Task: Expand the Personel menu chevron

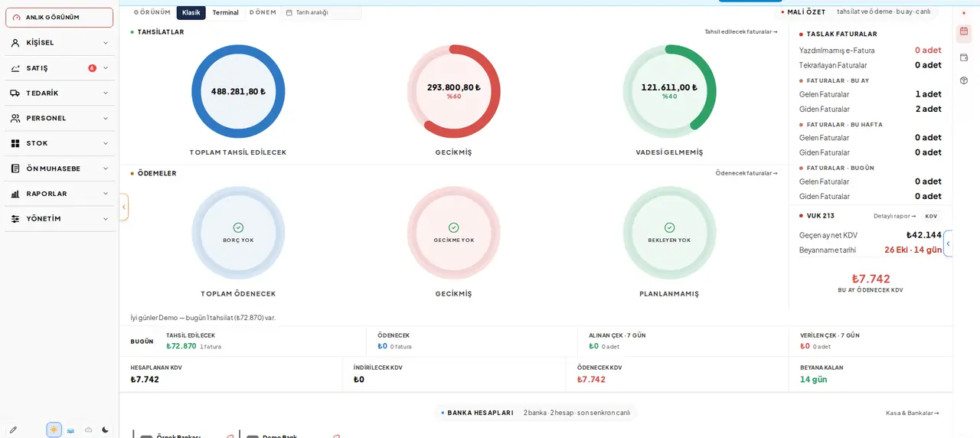Action: coord(106,119)
